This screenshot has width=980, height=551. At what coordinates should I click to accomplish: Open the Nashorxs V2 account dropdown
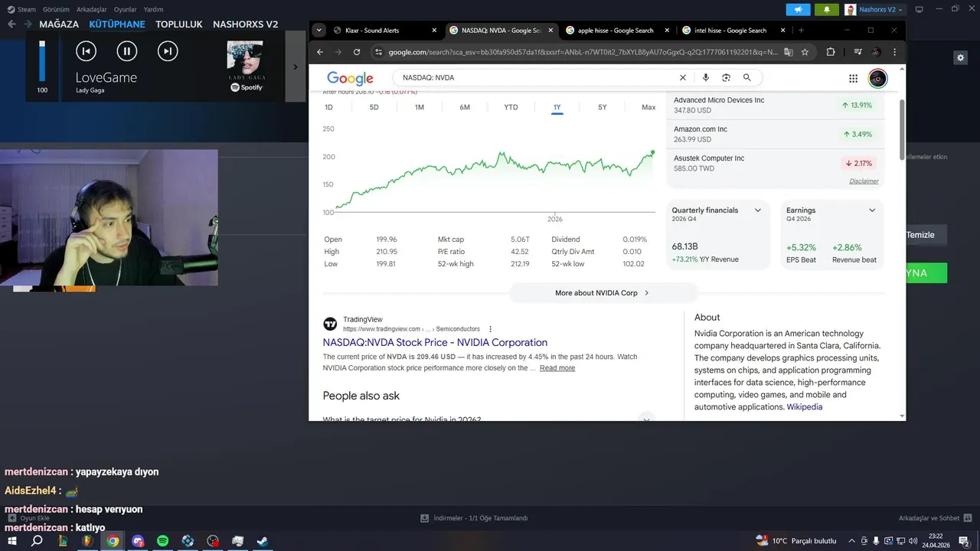874,9
